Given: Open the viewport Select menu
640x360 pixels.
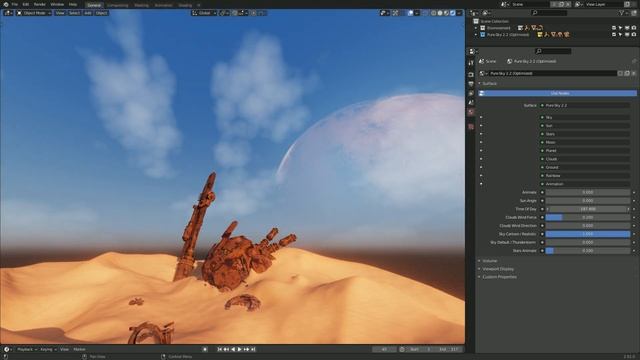Looking at the screenshot, I should pyautogui.click(x=74, y=13).
